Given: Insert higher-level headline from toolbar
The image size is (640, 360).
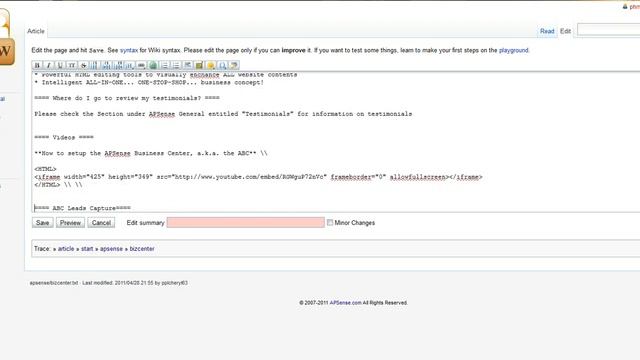Looking at the screenshot, I should click(118, 65).
